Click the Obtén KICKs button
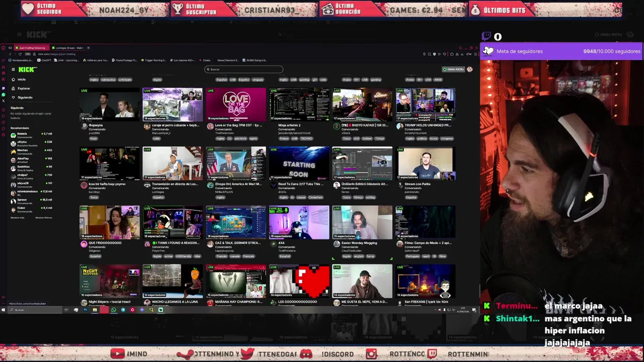Viewport: 644px width, 362px height. [x=453, y=69]
